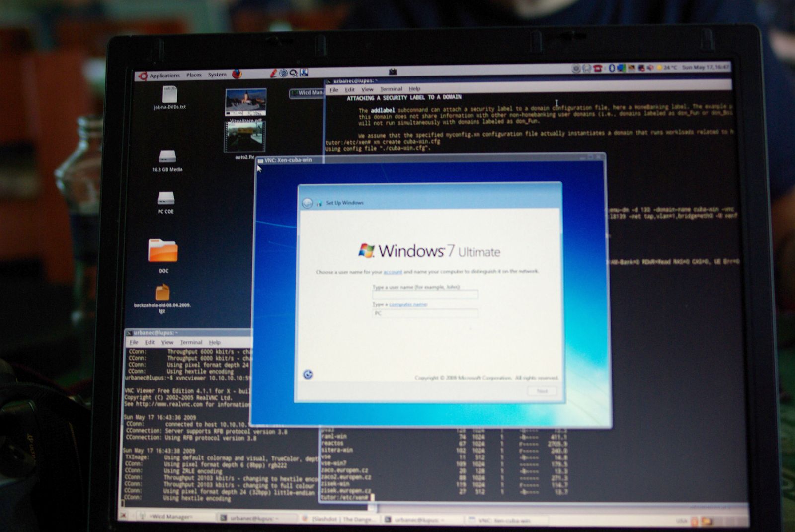
Task: Click the round blue spiral panel launcher
Action: [x=283, y=73]
